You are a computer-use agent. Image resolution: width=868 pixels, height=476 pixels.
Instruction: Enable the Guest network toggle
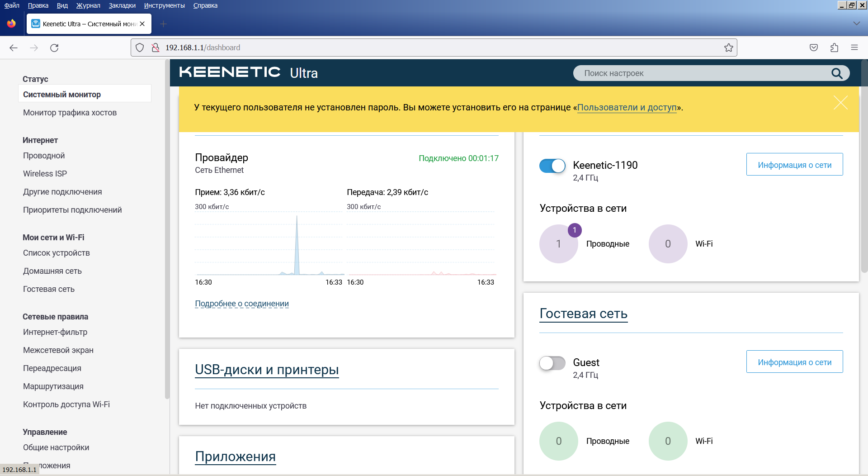coord(552,363)
